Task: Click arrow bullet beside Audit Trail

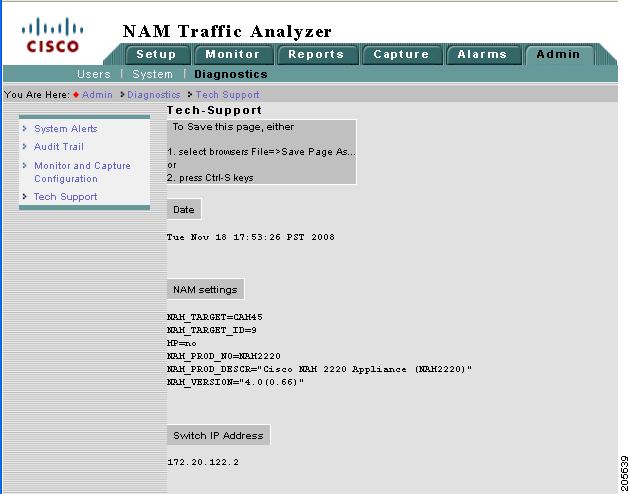Action: [x=25, y=147]
